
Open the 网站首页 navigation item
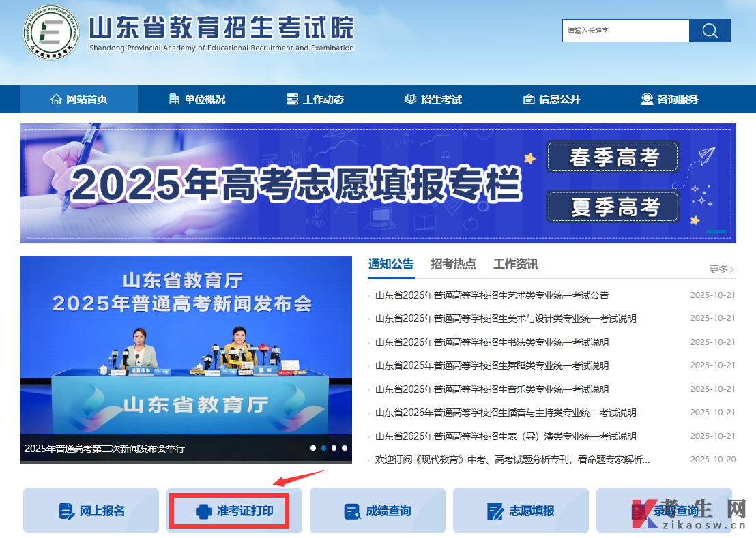click(x=78, y=100)
